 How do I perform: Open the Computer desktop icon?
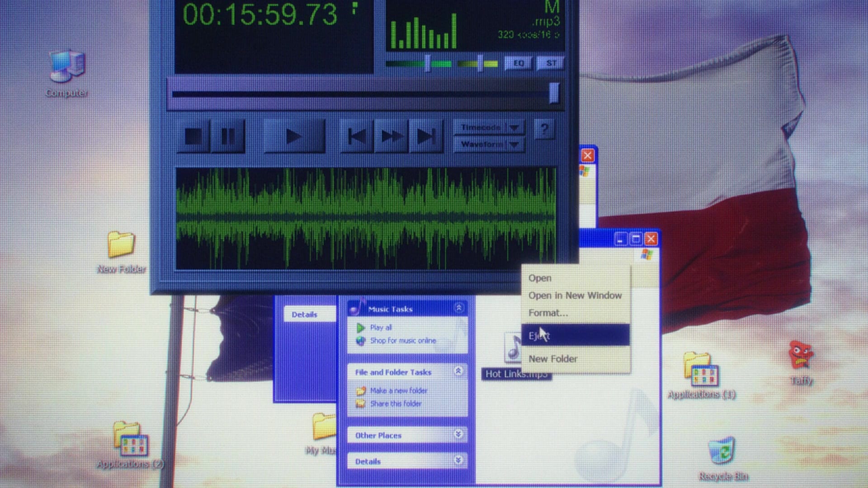67,74
